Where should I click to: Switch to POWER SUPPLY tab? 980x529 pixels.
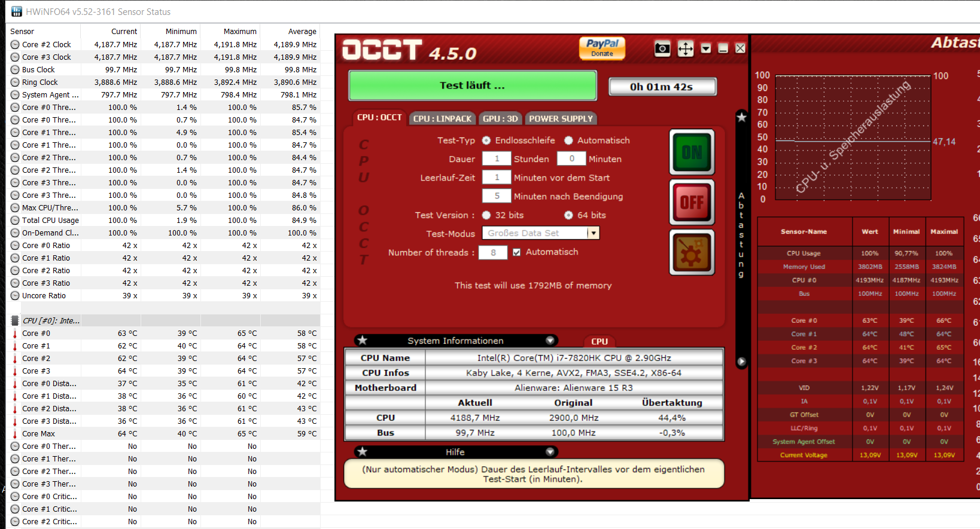pyautogui.click(x=561, y=118)
